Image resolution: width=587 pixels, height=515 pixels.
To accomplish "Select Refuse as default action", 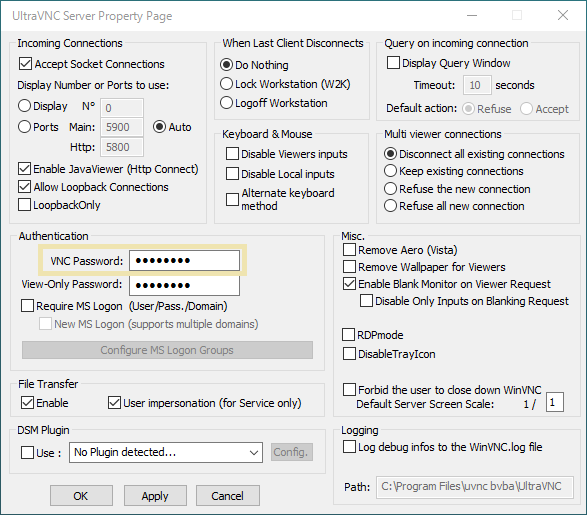I will pos(468,109).
